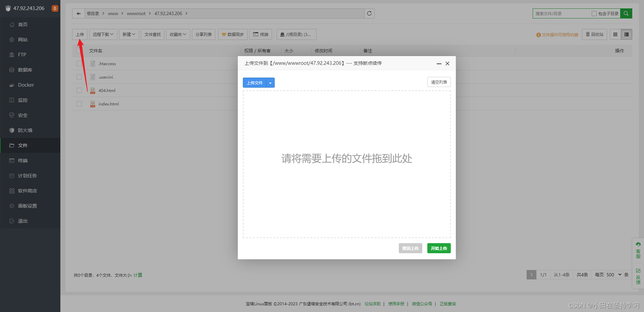The image size is (644, 312).
Task: Click the 404.html file icon
Action: [93, 91]
